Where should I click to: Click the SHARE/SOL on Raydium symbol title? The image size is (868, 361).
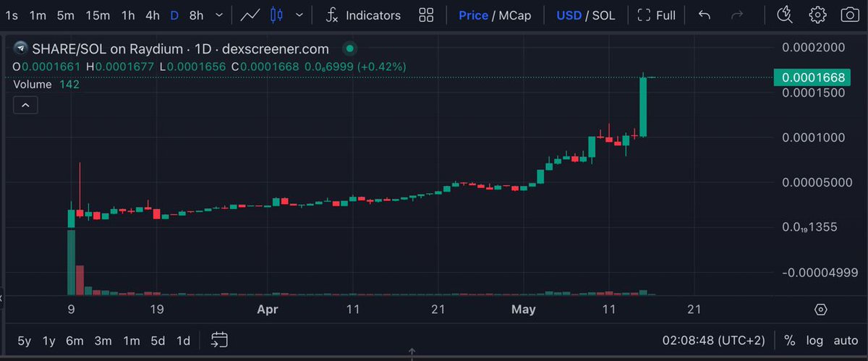point(180,49)
